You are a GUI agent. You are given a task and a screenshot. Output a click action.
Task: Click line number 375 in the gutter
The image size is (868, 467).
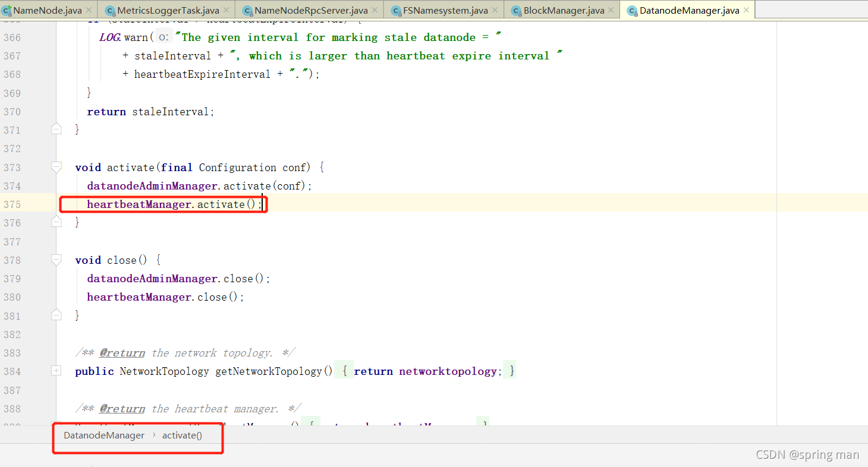pyautogui.click(x=12, y=204)
